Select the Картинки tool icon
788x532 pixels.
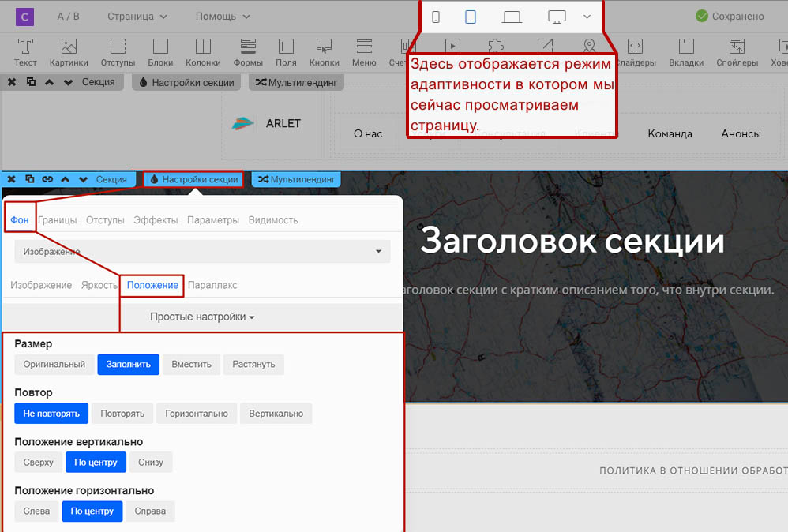(x=69, y=52)
